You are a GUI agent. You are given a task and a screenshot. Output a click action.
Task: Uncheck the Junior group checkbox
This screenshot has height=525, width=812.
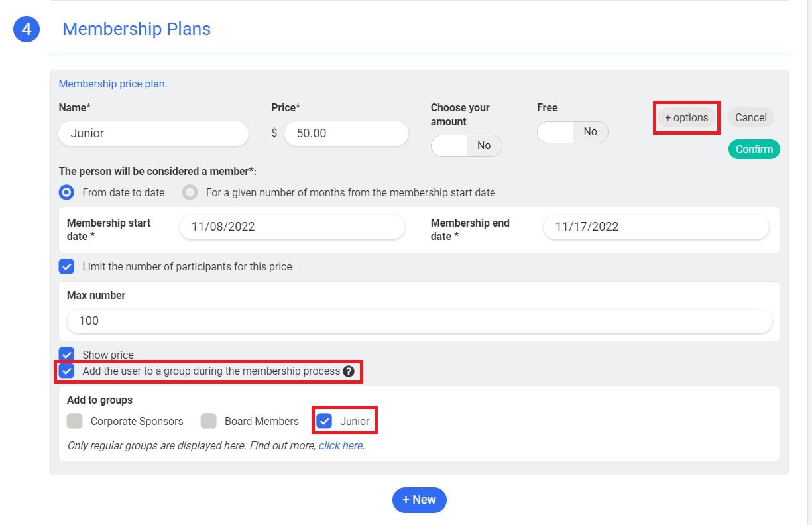[x=324, y=421]
